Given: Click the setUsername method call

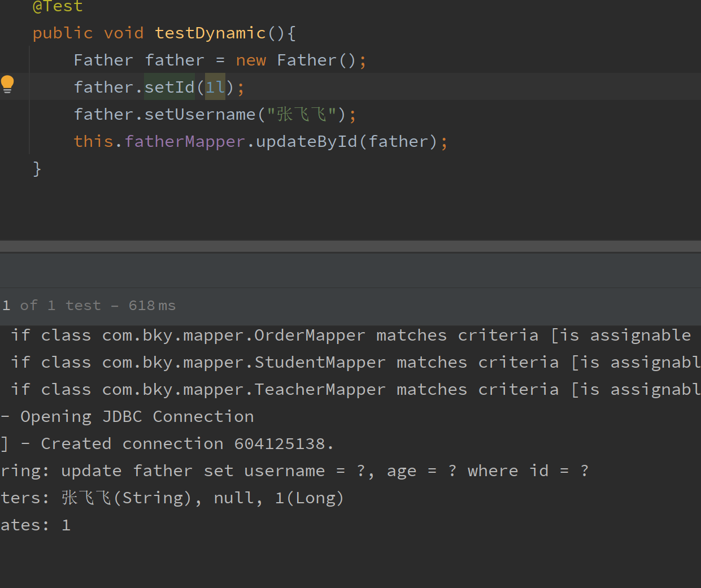Looking at the screenshot, I should pos(200,115).
